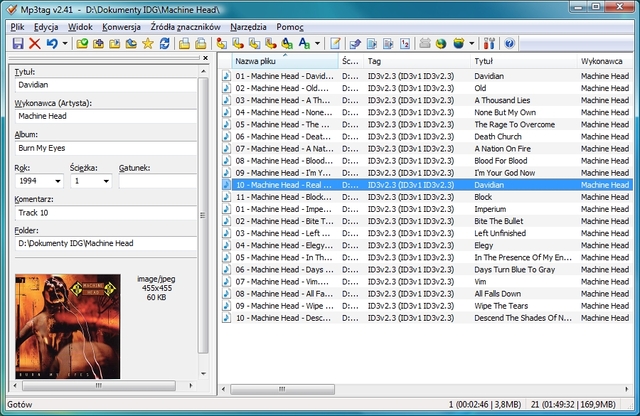Click the first playlist creation icon
Image resolution: width=640 pixels, height=416 pixels.
(x=184, y=43)
